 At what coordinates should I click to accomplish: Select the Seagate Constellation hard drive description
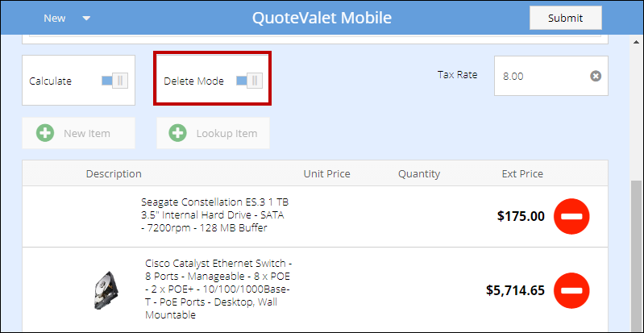pyautogui.click(x=212, y=215)
